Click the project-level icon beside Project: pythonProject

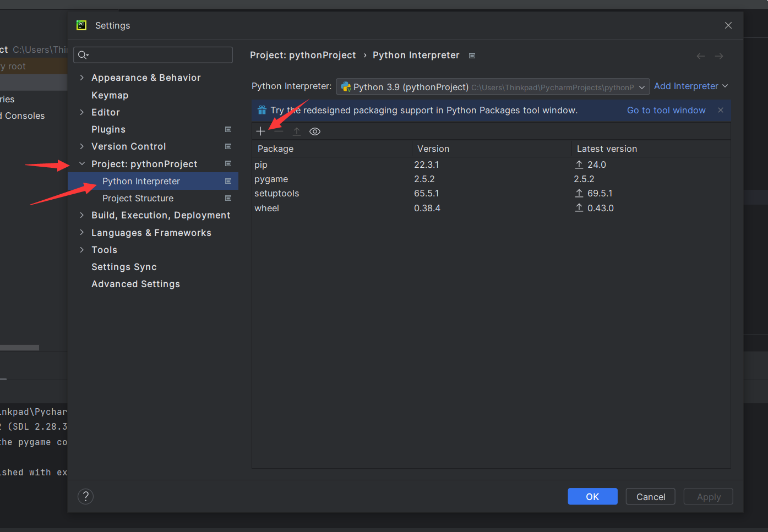click(228, 163)
